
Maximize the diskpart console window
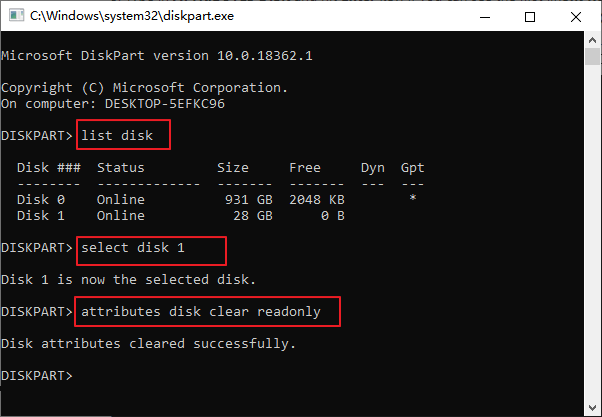[530, 16]
